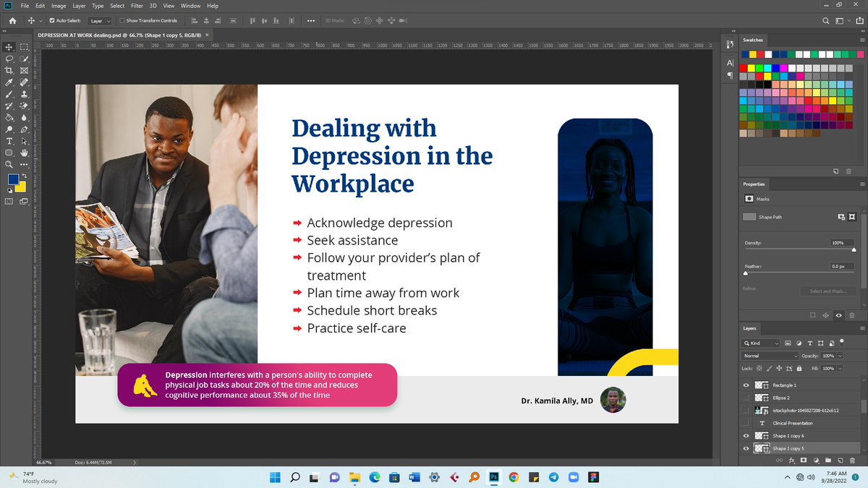868x488 pixels.
Task: Show the istockphoto layer
Action: click(x=746, y=411)
